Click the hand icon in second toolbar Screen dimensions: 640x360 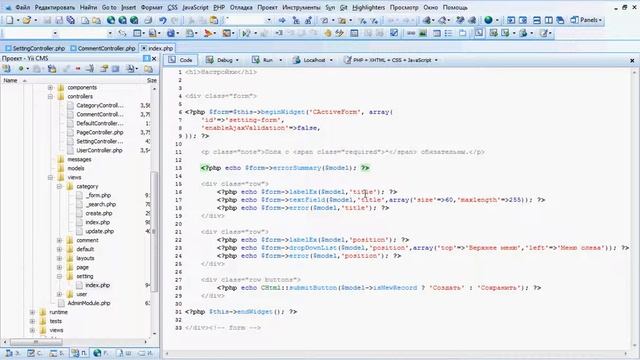(327, 33)
